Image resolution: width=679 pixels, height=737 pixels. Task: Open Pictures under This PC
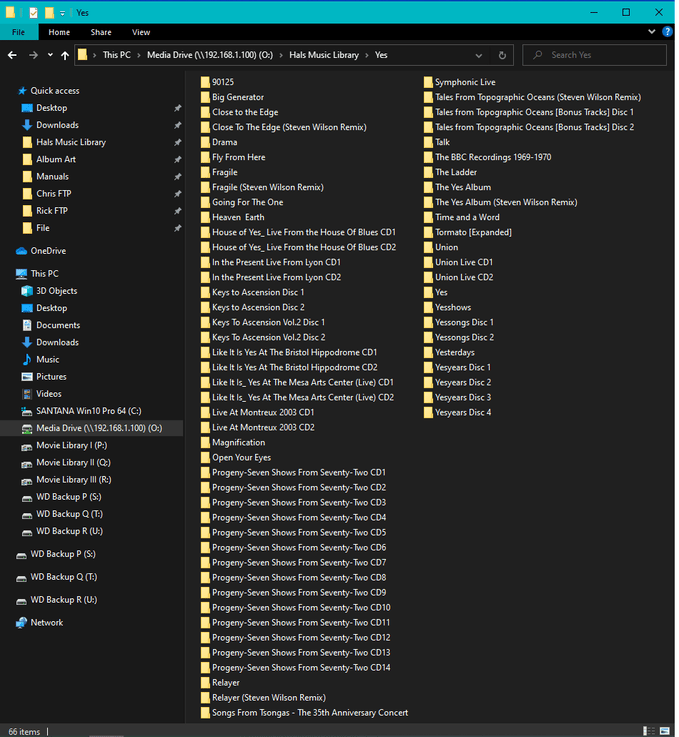(x=51, y=377)
